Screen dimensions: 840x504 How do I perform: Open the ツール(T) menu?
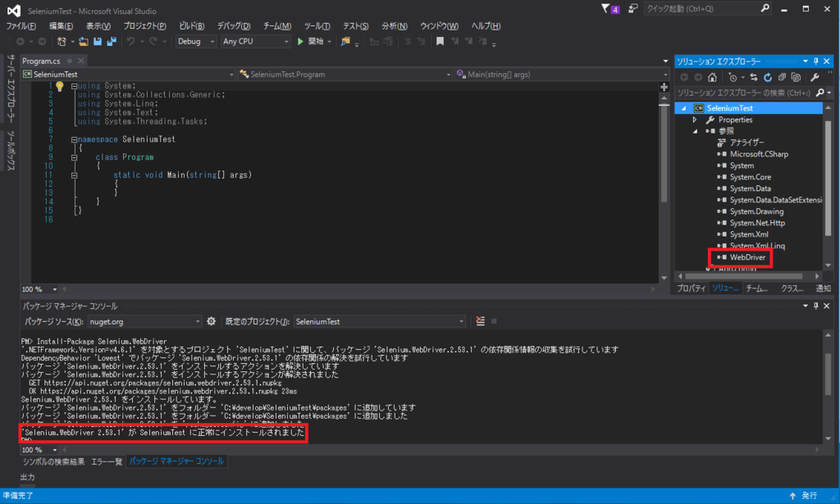[317, 25]
